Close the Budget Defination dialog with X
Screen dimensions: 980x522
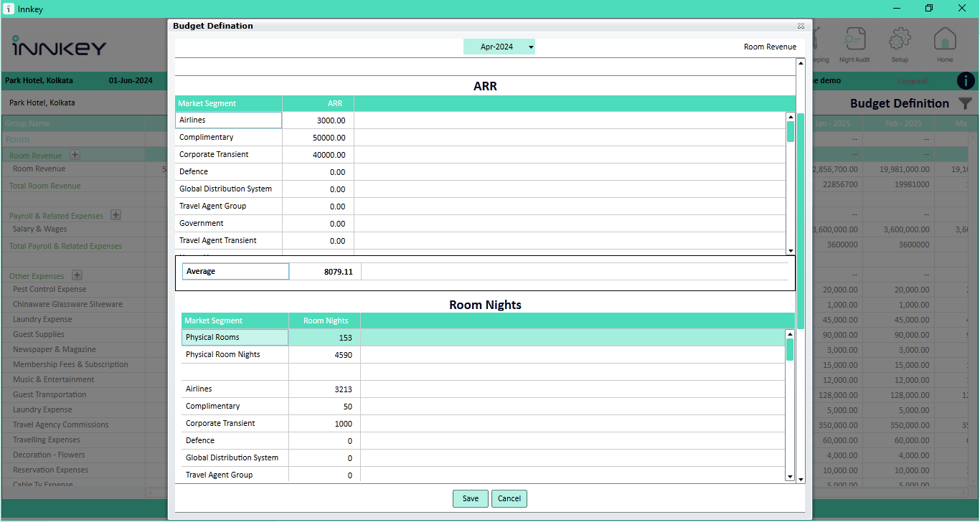point(801,26)
